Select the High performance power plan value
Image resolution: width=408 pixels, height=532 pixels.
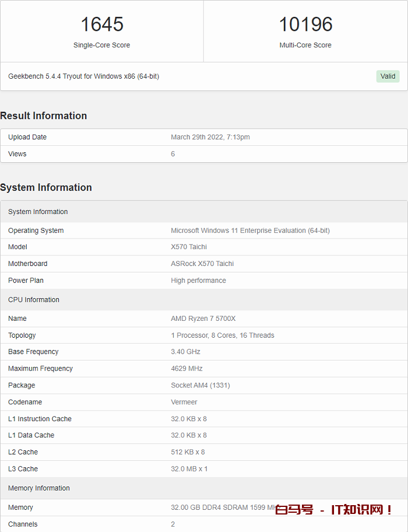(x=198, y=281)
